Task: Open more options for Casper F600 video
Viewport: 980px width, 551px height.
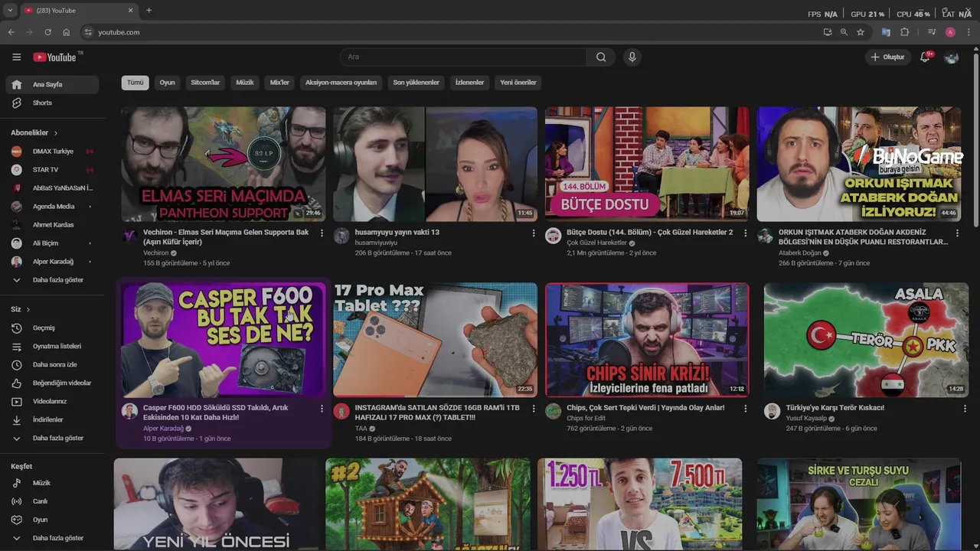Action: pos(322,409)
